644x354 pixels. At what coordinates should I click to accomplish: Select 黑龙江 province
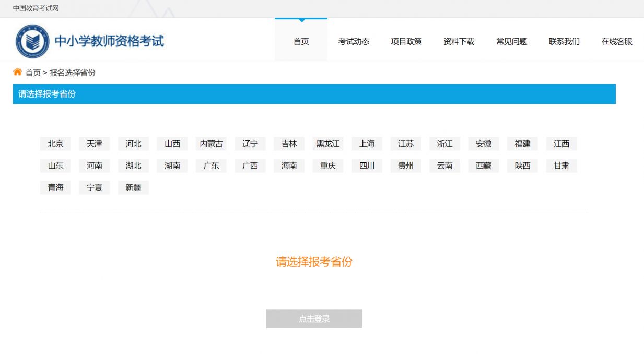pyautogui.click(x=328, y=144)
